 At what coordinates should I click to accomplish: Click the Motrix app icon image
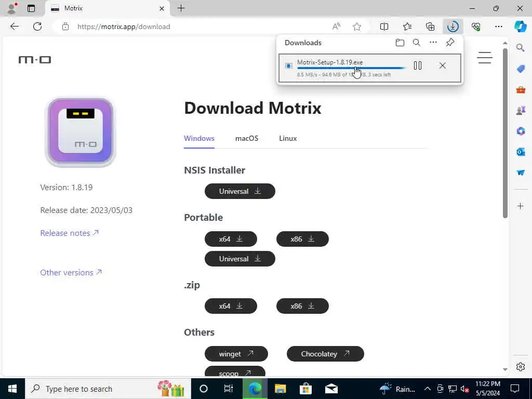pos(81,132)
